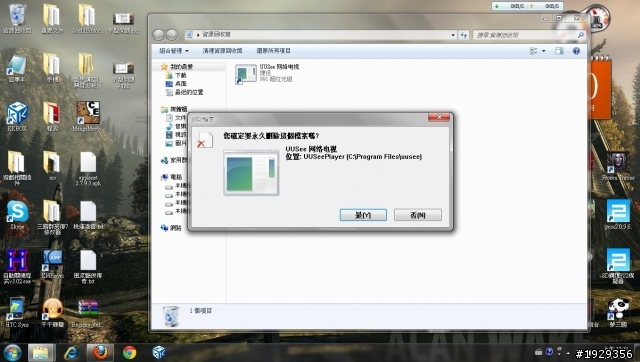Select the UUSee 网络电视 shortcut in Recycle Bin window

pyautogui.click(x=267, y=73)
